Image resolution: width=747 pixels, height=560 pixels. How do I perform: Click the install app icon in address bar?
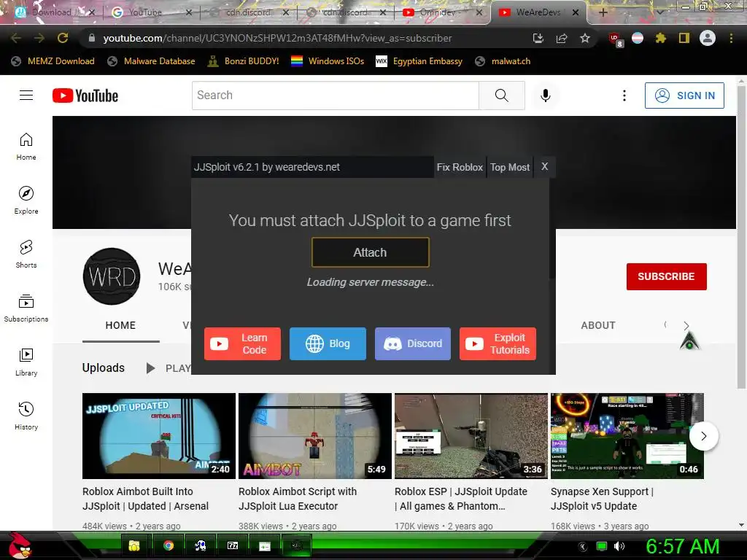(538, 38)
